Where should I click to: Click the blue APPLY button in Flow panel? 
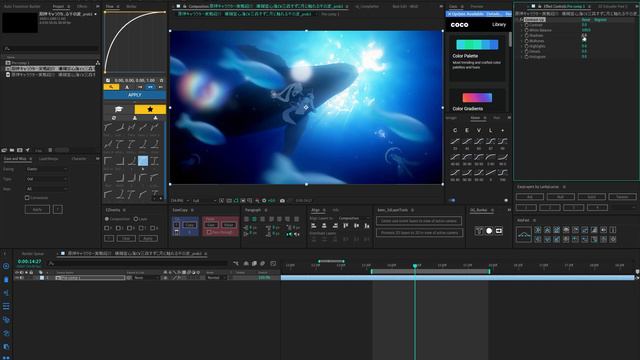coord(134,95)
